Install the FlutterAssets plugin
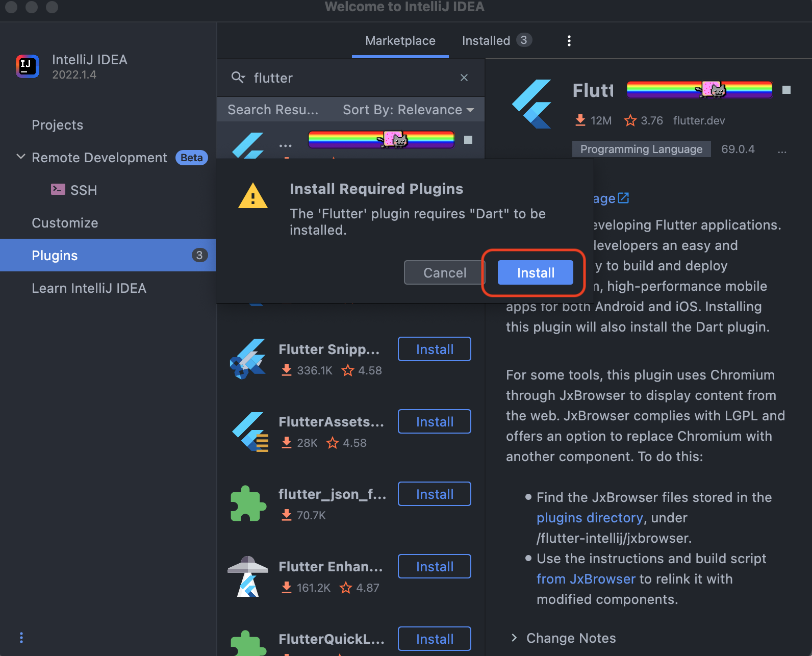This screenshot has height=656, width=812. [435, 421]
